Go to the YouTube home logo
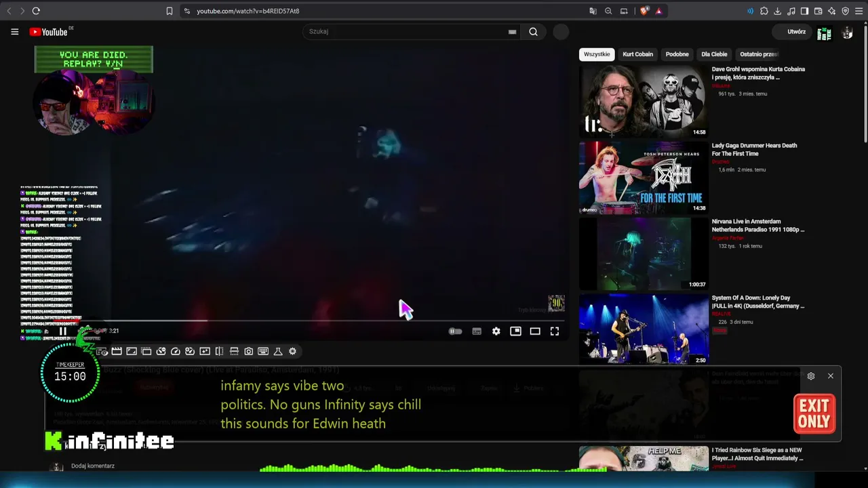Viewport: 868px width, 488px height. click(x=48, y=32)
